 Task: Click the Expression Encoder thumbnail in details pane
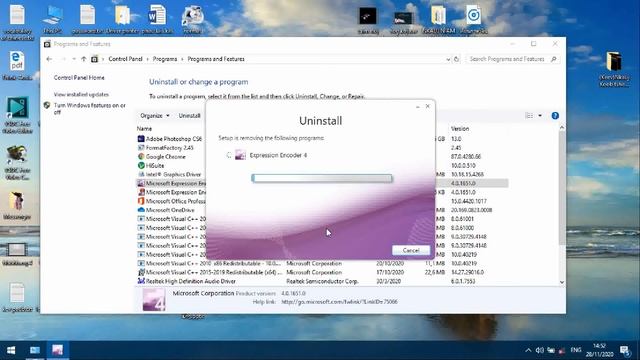(154, 300)
